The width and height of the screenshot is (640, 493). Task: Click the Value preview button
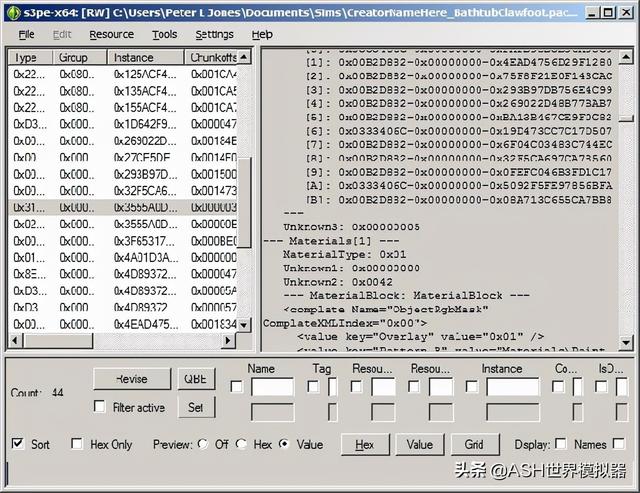[x=420, y=444]
